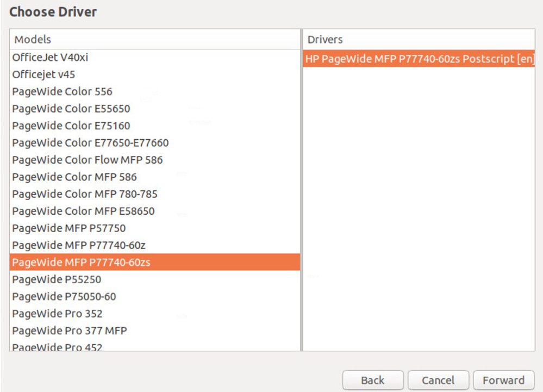Pick PageWide Color E55650 model
Screen dimensions: 543x392
click(71, 109)
